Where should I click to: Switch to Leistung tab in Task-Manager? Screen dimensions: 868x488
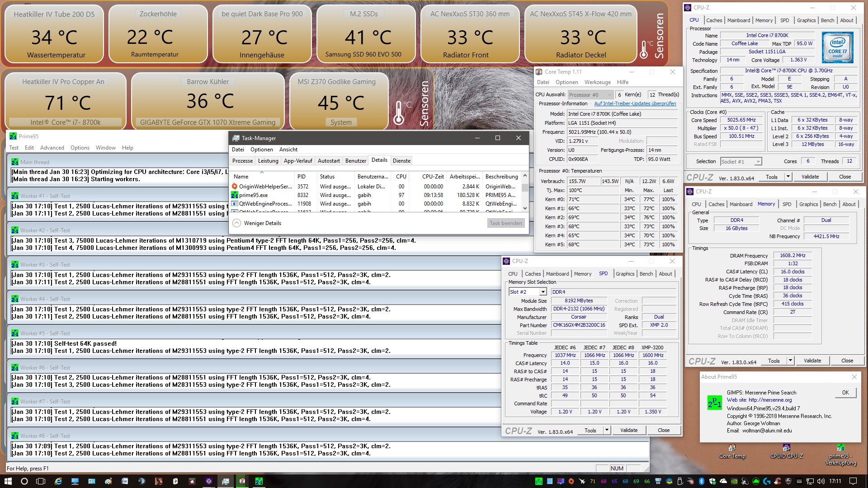pyautogui.click(x=268, y=161)
